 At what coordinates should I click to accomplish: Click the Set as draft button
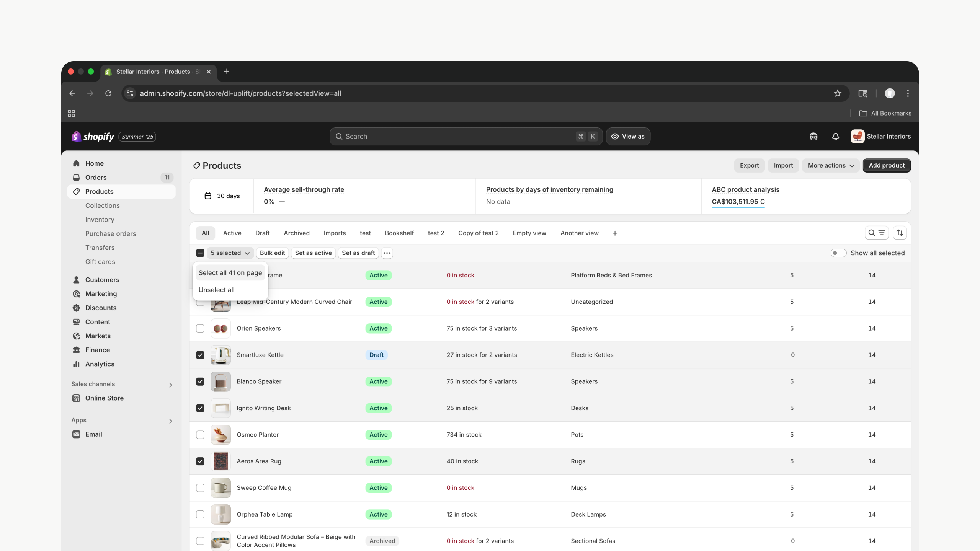pos(358,253)
